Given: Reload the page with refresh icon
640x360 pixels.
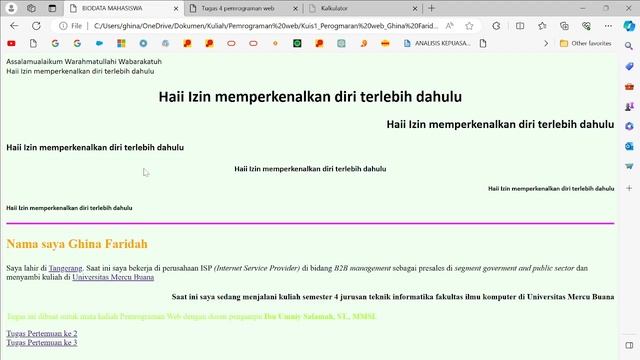Looking at the screenshot, I should point(36,26).
